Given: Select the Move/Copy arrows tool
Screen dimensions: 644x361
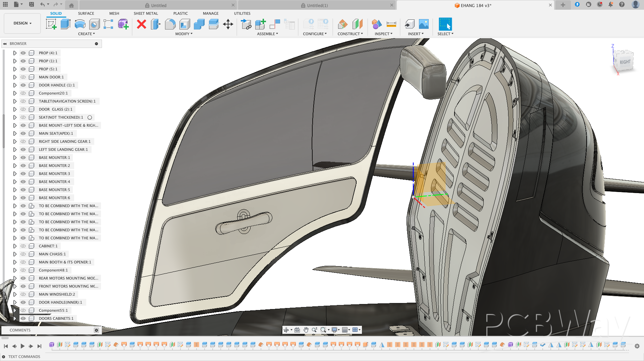Looking at the screenshot, I should (x=228, y=24).
